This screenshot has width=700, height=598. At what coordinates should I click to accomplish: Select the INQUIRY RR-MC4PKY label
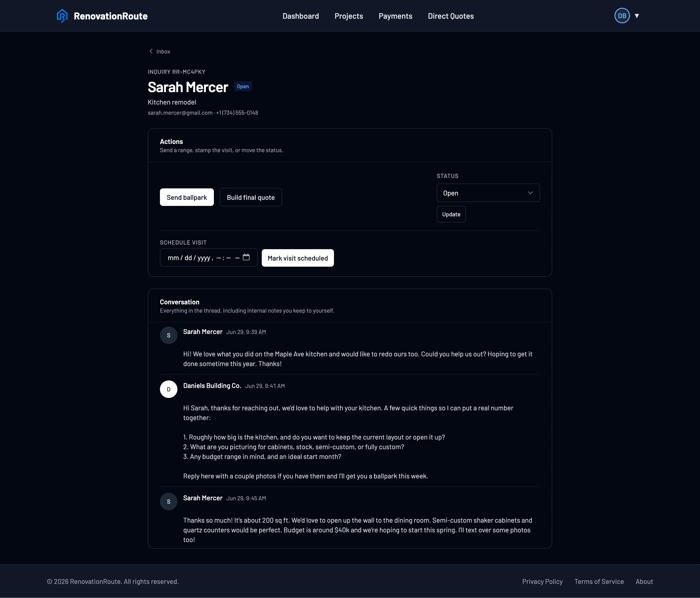176,72
